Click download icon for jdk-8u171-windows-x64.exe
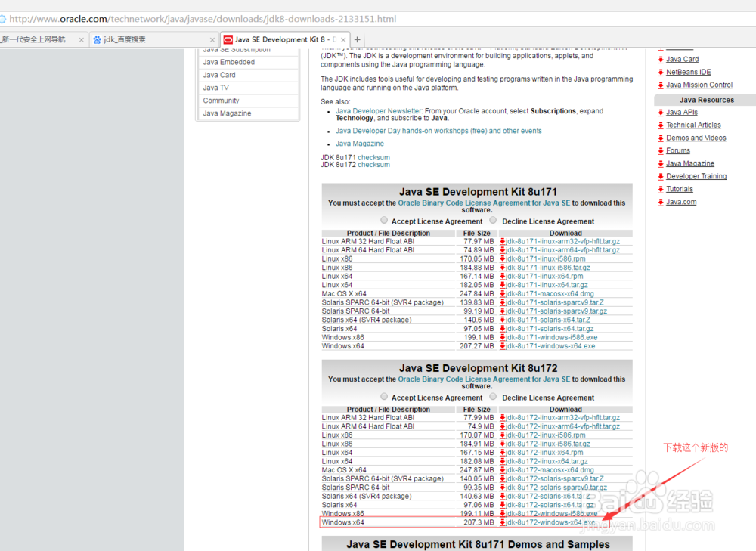 pyautogui.click(x=503, y=346)
